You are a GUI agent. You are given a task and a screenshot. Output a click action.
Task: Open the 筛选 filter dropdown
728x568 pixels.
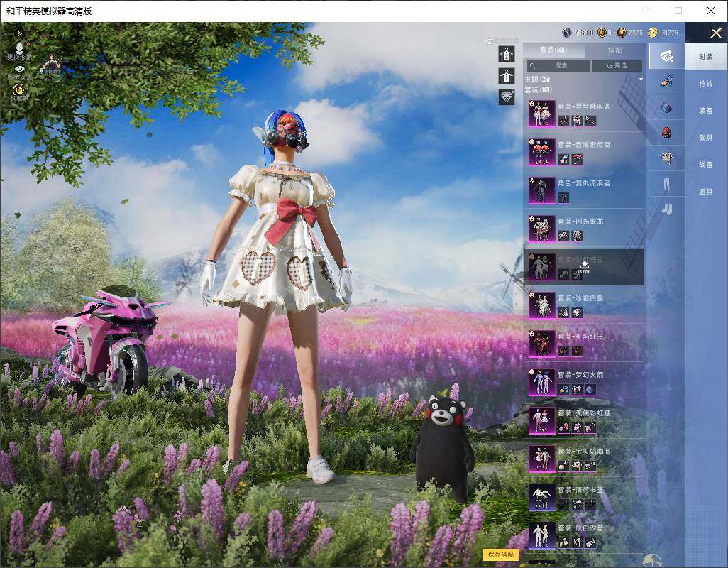point(616,66)
